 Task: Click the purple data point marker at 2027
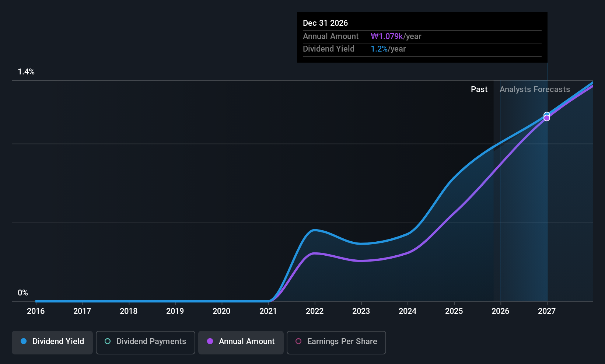pyautogui.click(x=547, y=118)
